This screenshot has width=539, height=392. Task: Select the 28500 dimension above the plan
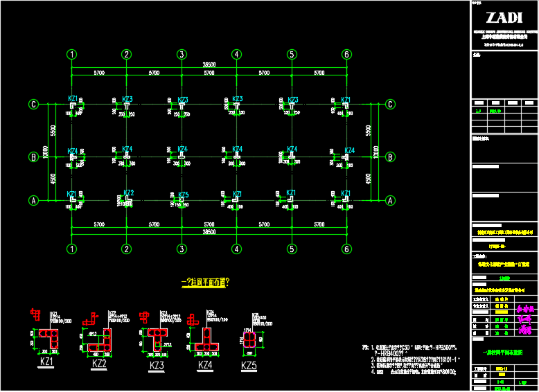[209, 64]
